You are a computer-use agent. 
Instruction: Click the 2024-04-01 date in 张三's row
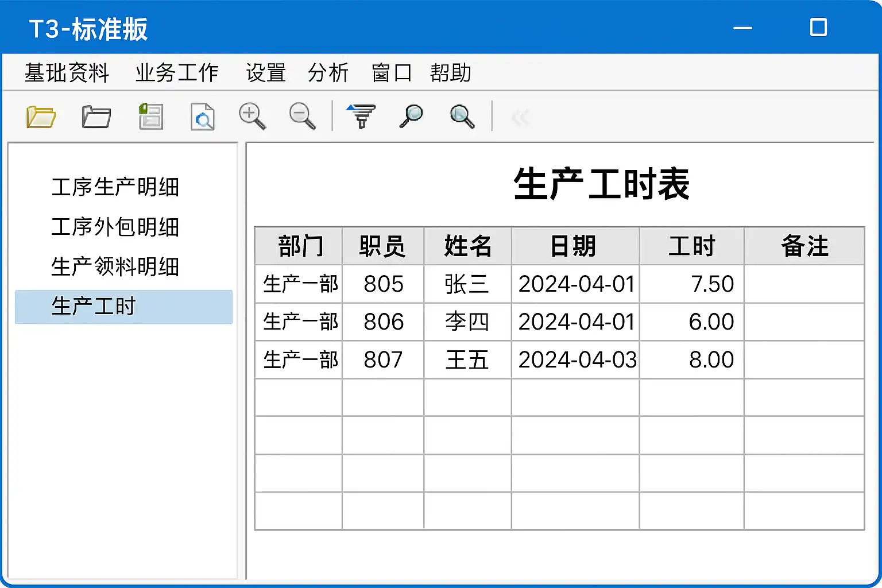click(x=575, y=284)
